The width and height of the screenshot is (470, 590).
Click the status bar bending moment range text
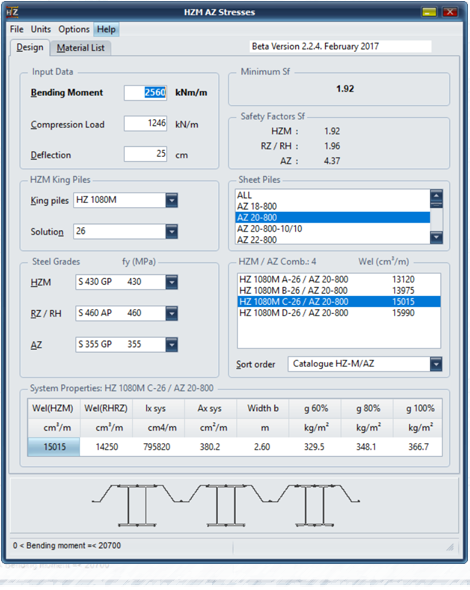pos(67,546)
